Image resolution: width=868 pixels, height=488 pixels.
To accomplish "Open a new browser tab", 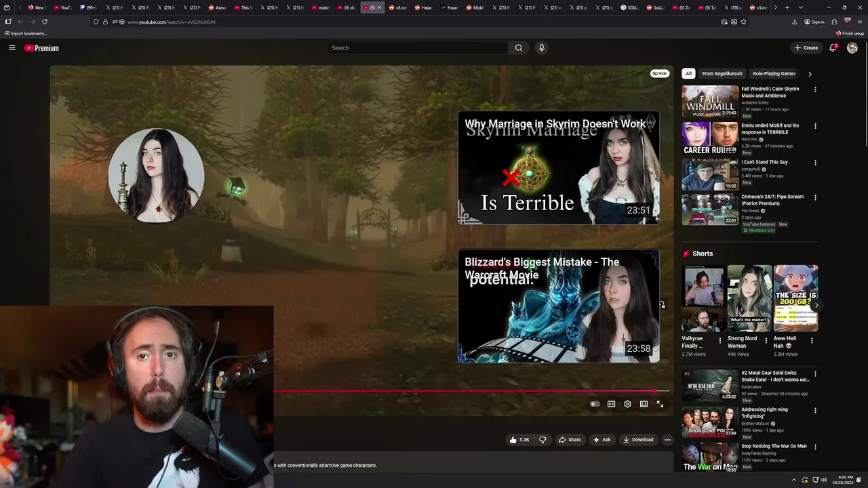I will tap(787, 7).
